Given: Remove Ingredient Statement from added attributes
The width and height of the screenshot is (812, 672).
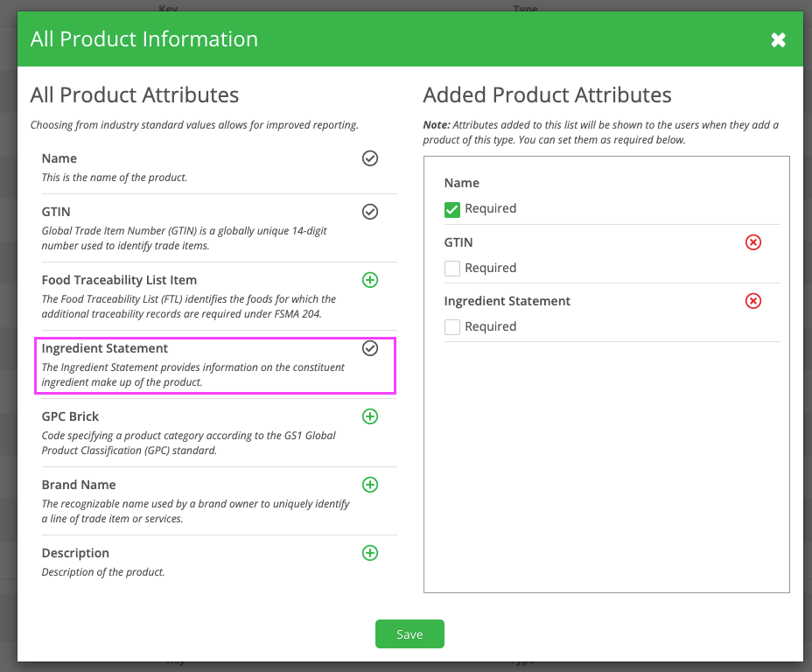Looking at the screenshot, I should tap(753, 301).
